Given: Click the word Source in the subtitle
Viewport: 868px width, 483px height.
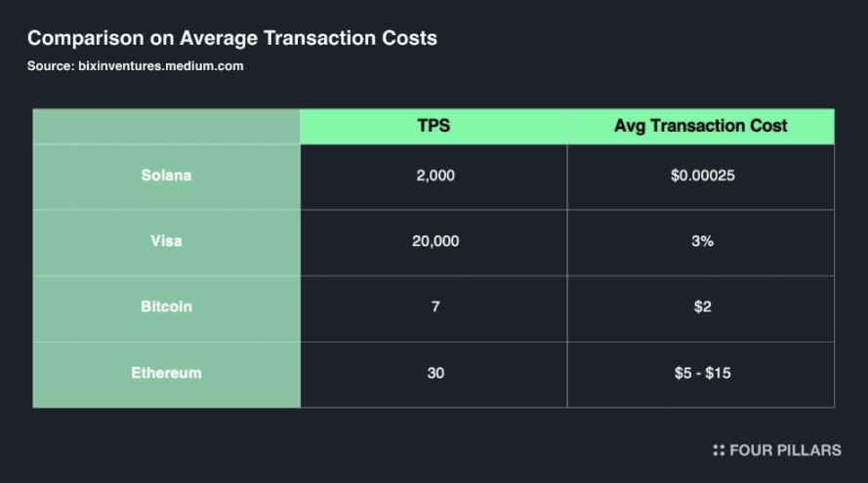Looking at the screenshot, I should pyautogui.click(x=51, y=65).
